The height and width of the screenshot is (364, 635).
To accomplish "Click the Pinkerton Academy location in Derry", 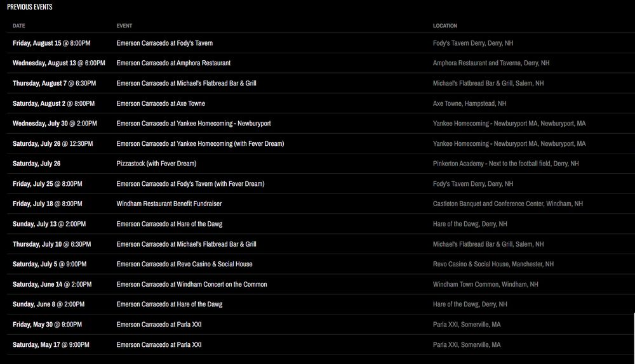I will tap(505, 164).
